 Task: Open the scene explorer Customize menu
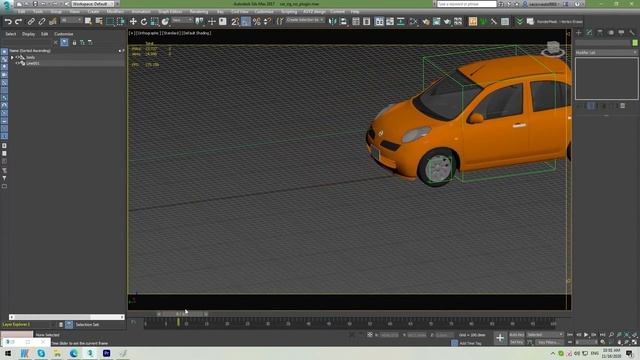tap(64, 34)
